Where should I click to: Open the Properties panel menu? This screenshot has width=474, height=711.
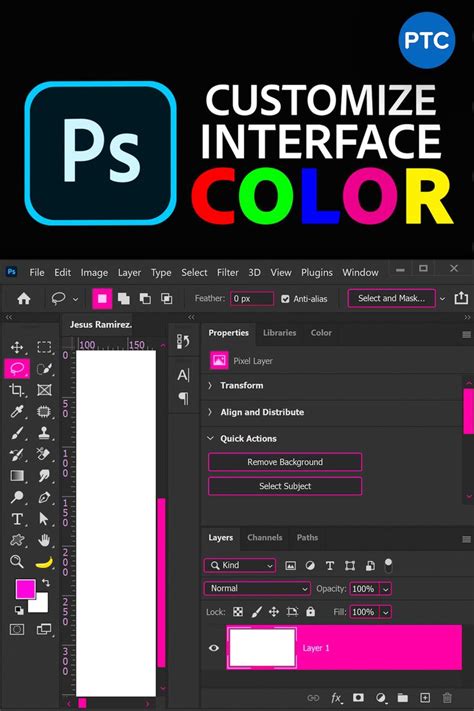[x=466, y=335]
